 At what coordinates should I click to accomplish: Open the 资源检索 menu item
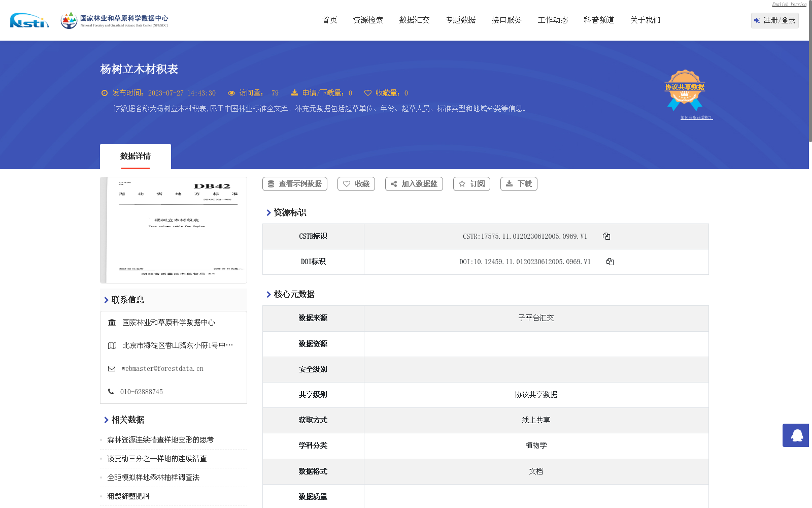coord(367,20)
